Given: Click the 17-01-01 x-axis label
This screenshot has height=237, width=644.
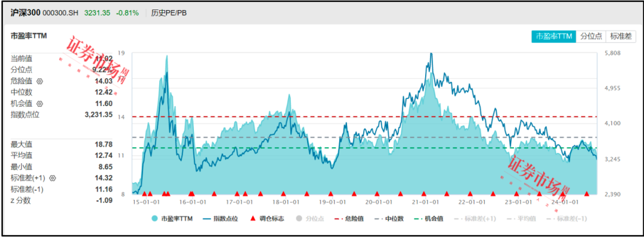Looking at the screenshot, I should point(240,202).
